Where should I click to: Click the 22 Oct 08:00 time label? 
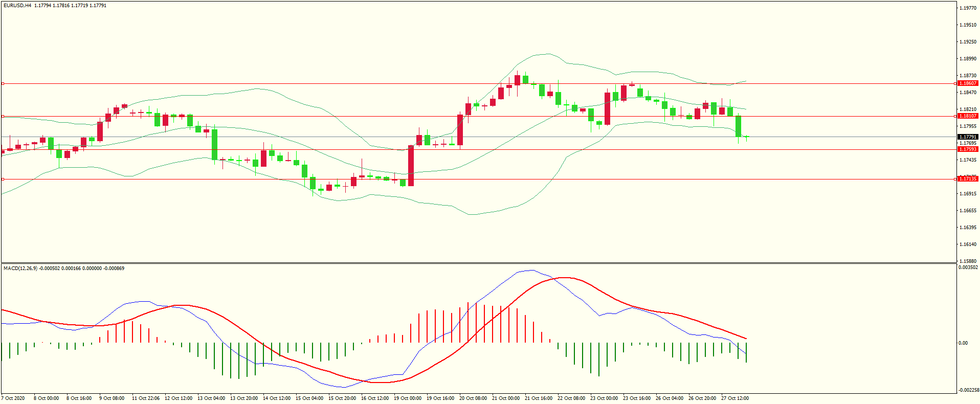(571, 398)
